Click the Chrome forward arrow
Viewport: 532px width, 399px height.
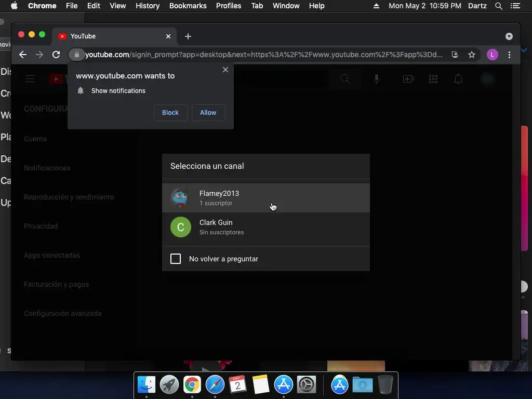click(x=39, y=55)
